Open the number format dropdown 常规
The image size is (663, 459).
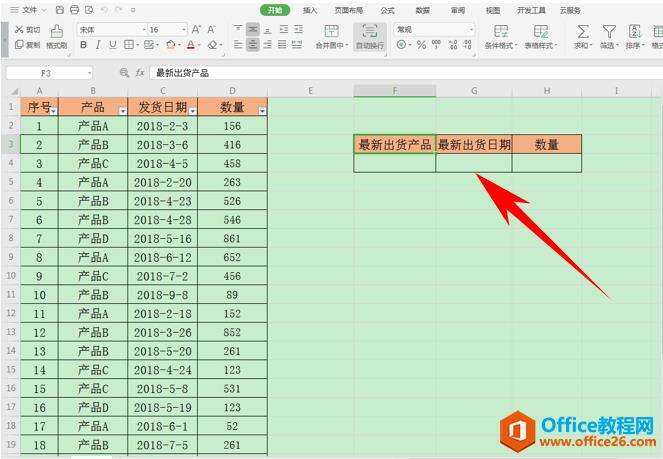tap(433, 30)
